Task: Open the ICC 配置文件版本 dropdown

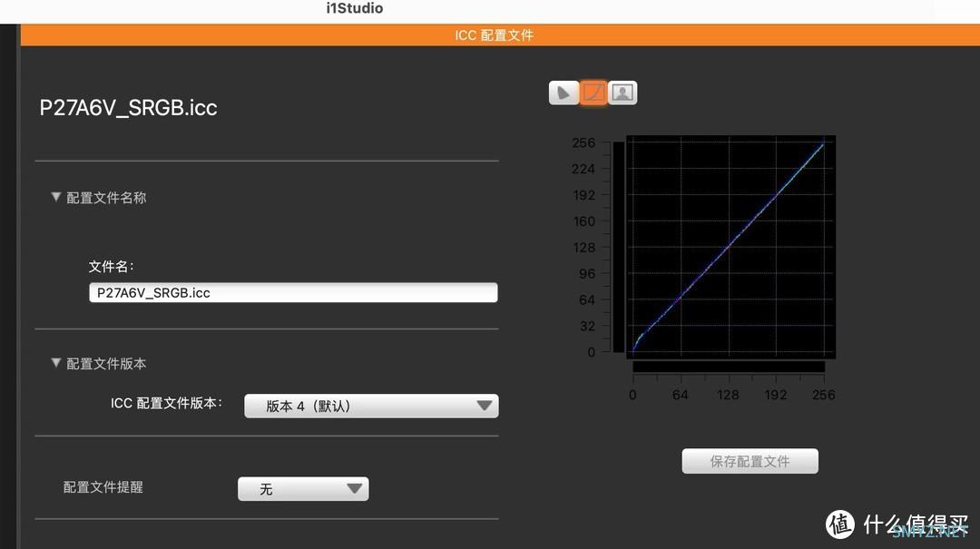Action: coord(371,406)
